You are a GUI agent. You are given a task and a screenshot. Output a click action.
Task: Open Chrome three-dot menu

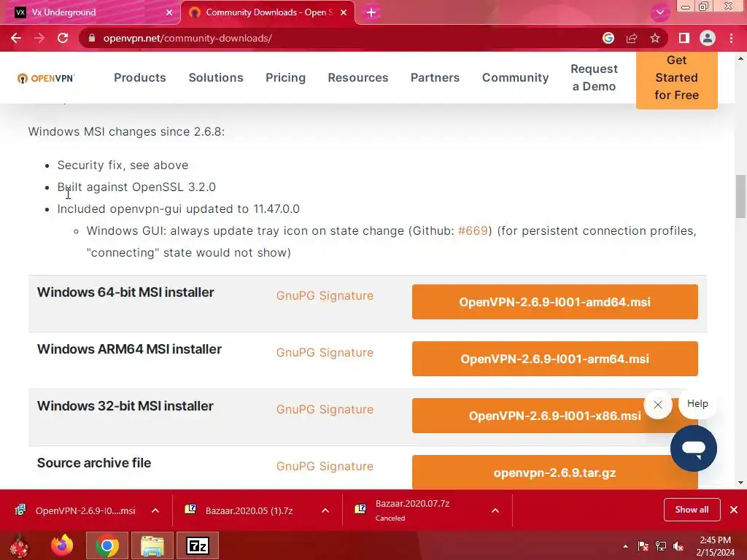click(731, 38)
